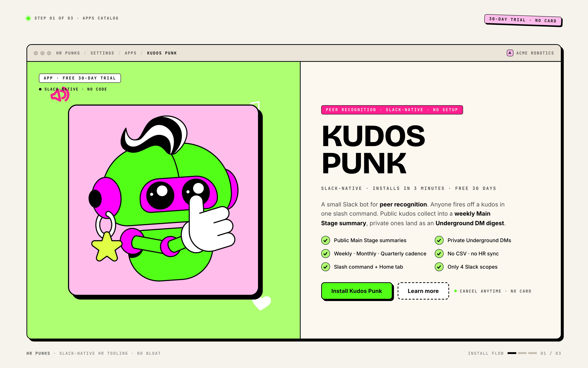
Task: Click the Acme Robotics avatar icon
Action: pos(510,53)
